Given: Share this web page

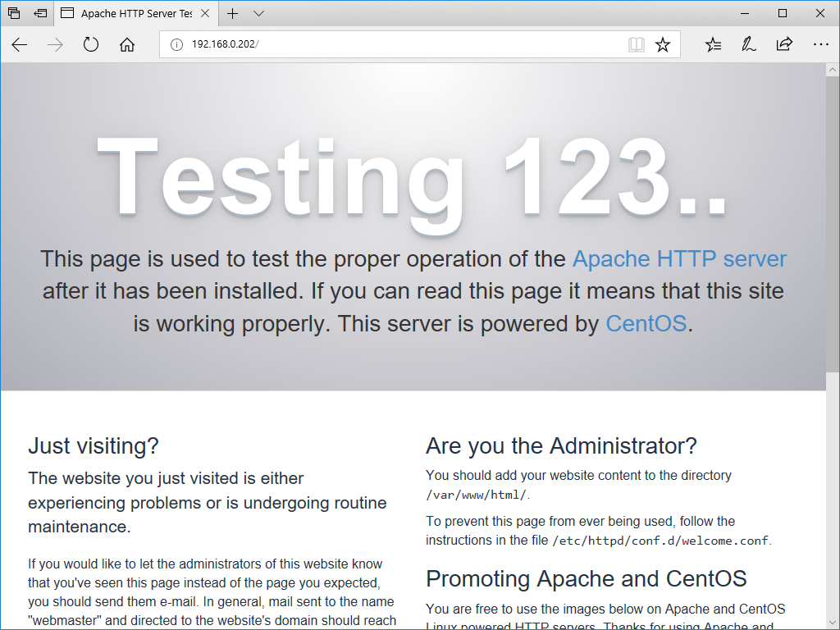Looking at the screenshot, I should (784, 44).
